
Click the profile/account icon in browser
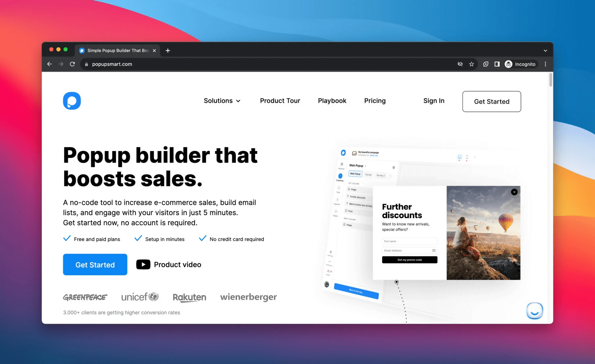508,64
